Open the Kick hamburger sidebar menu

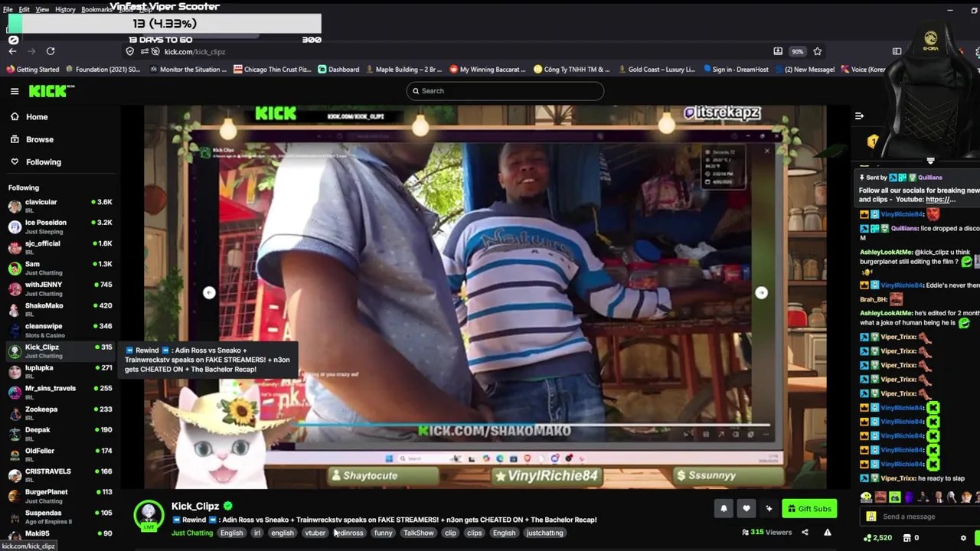pos(15,91)
